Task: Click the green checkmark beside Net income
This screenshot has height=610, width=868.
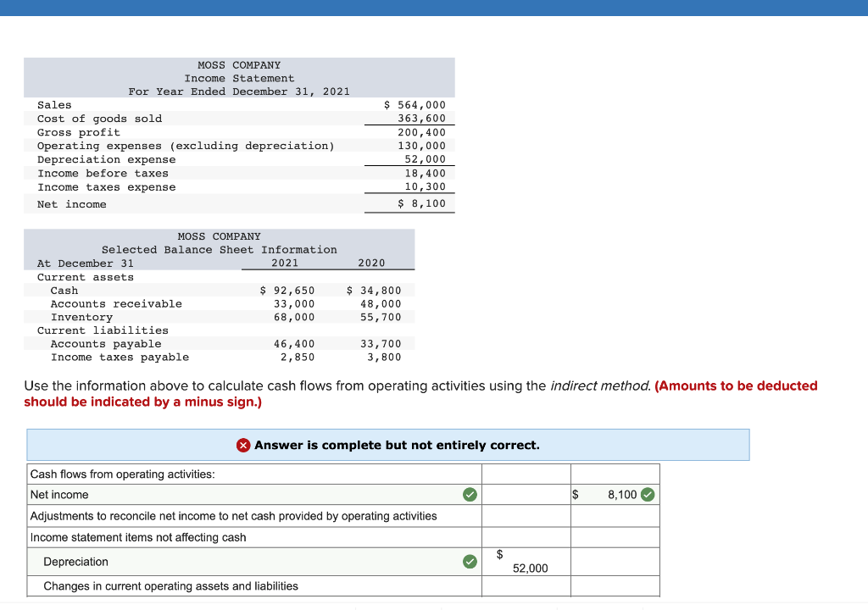Action: pyautogui.click(x=470, y=494)
